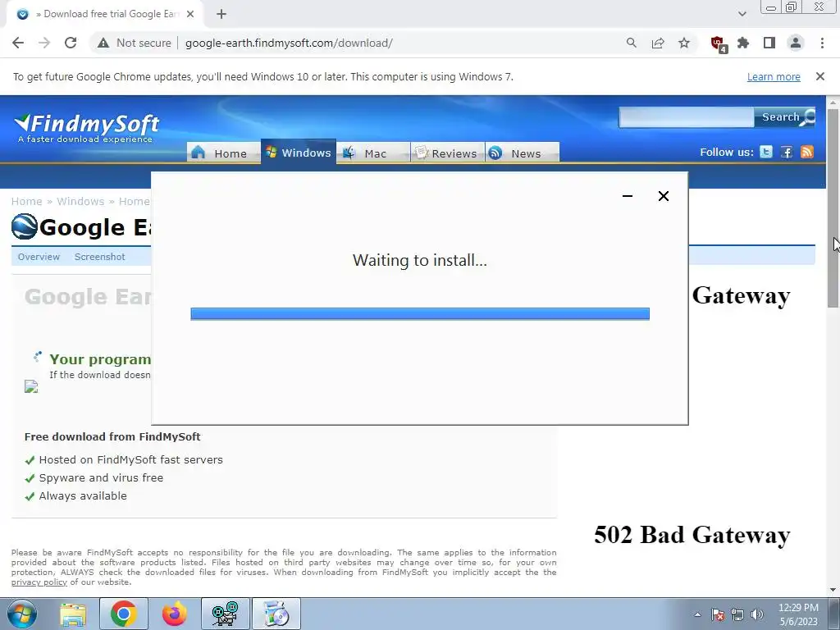Share this page via the share icon
The image size is (840, 630).
click(658, 43)
